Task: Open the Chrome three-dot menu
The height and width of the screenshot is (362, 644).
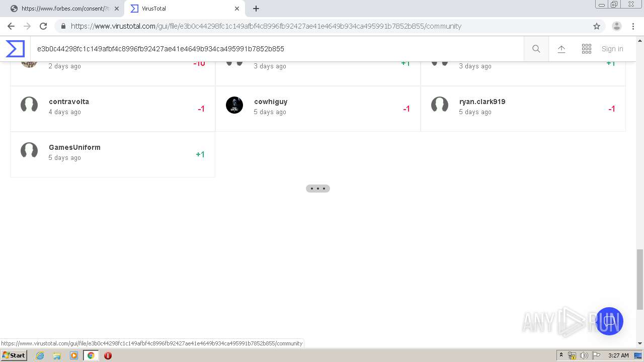Action: pos(633,26)
